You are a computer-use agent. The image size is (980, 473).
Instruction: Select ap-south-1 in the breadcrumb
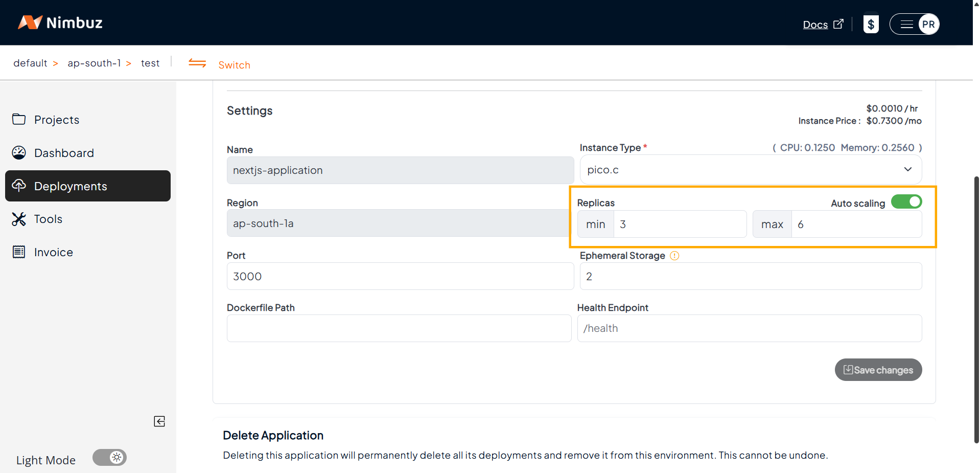click(x=94, y=63)
